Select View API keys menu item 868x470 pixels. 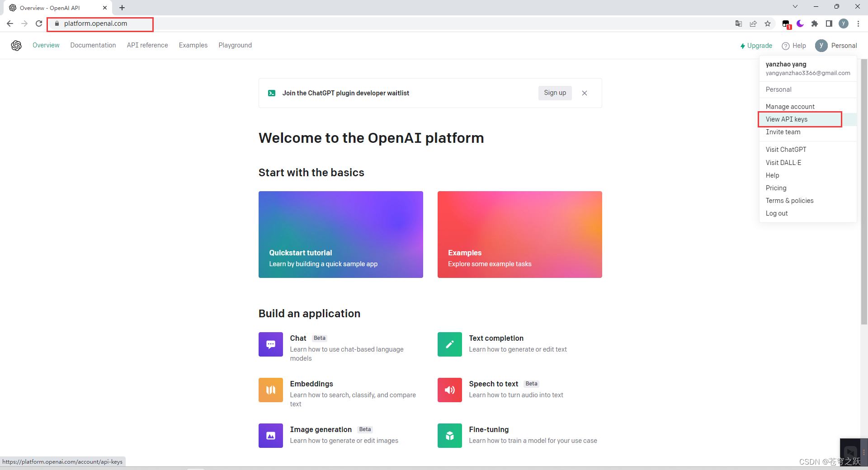tap(808, 119)
